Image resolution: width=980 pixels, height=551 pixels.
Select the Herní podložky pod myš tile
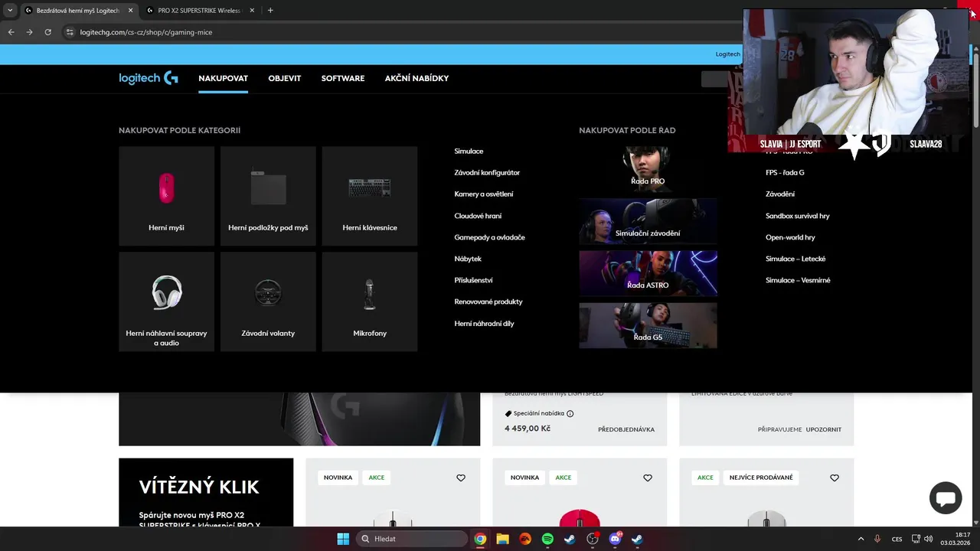(268, 196)
